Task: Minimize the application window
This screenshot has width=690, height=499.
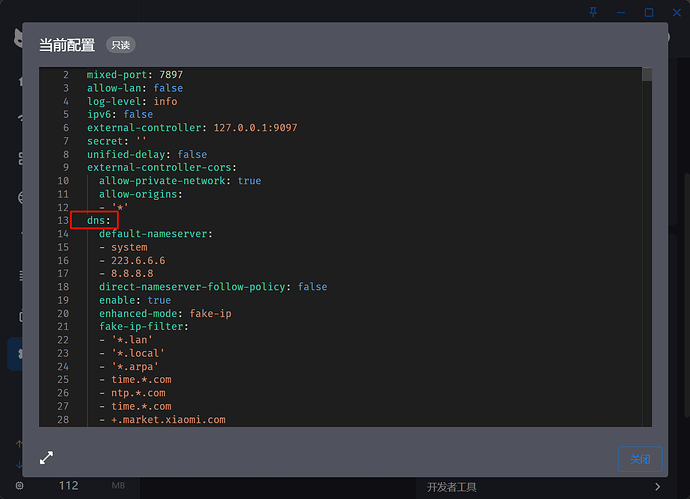Action: tap(621, 12)
